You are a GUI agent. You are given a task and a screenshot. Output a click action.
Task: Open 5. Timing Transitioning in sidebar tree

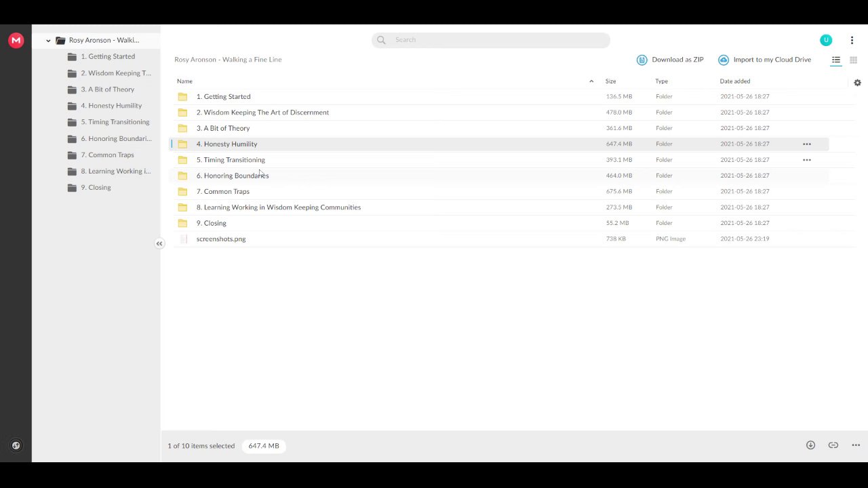108,122
